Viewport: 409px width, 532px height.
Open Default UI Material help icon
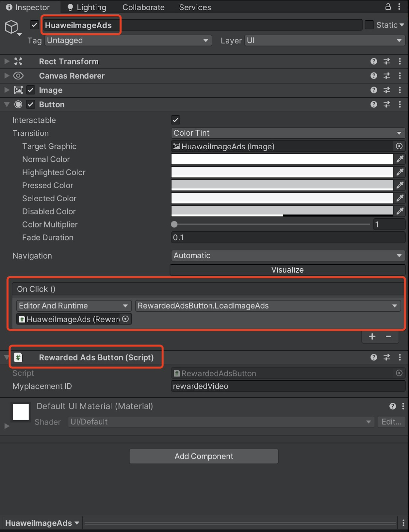tap(393, 406)
